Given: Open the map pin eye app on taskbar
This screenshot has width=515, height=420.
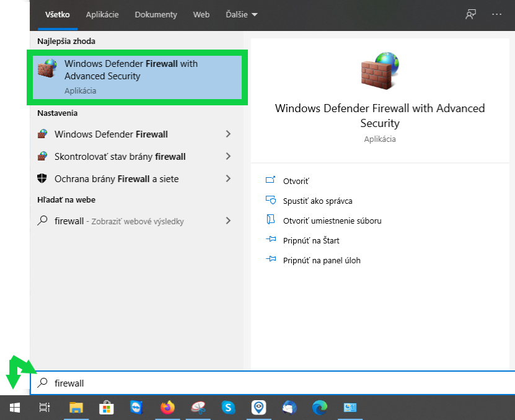Looking at the screenshot, I should tap(259, 408).
